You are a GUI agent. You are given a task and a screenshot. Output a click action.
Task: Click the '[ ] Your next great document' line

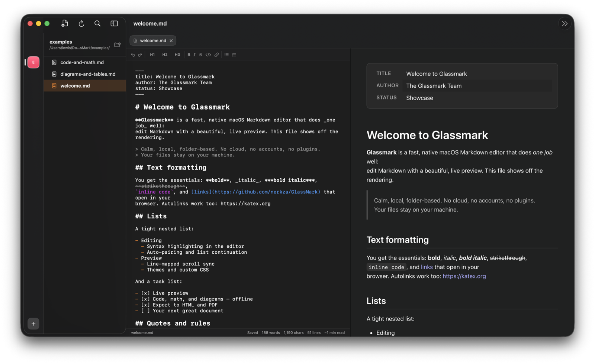pyautogui.click(x=179, y=311)
